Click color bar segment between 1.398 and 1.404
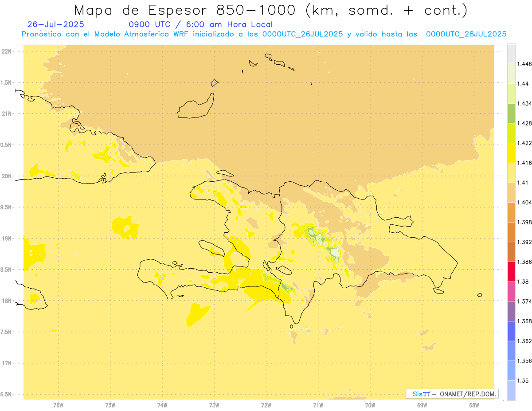 pyautogui.click(x=511, y=212)
